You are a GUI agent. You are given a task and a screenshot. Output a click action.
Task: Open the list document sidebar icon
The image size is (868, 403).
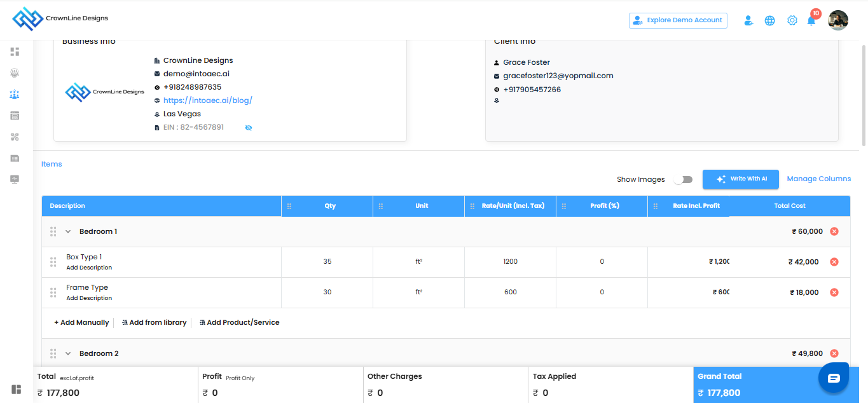(15, 158)
